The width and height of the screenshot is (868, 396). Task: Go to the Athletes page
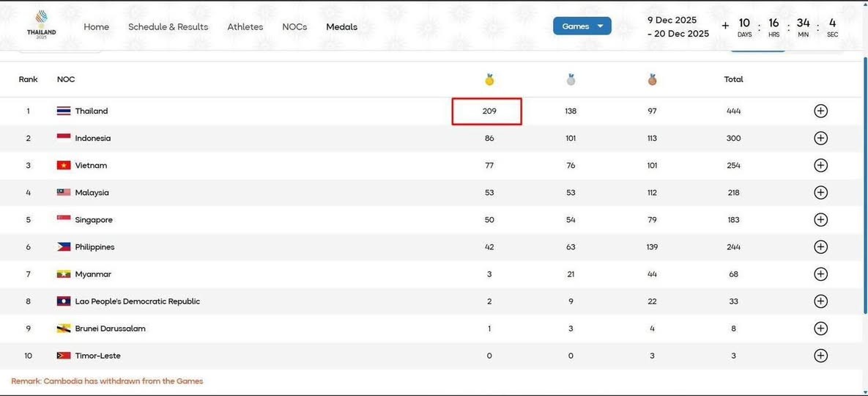[x=245, y=27]
